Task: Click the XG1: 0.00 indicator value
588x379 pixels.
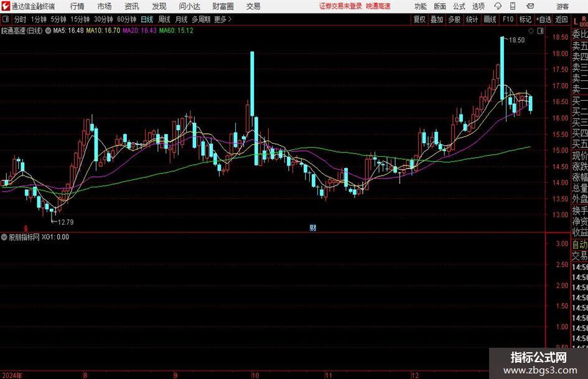Action: 55,236
